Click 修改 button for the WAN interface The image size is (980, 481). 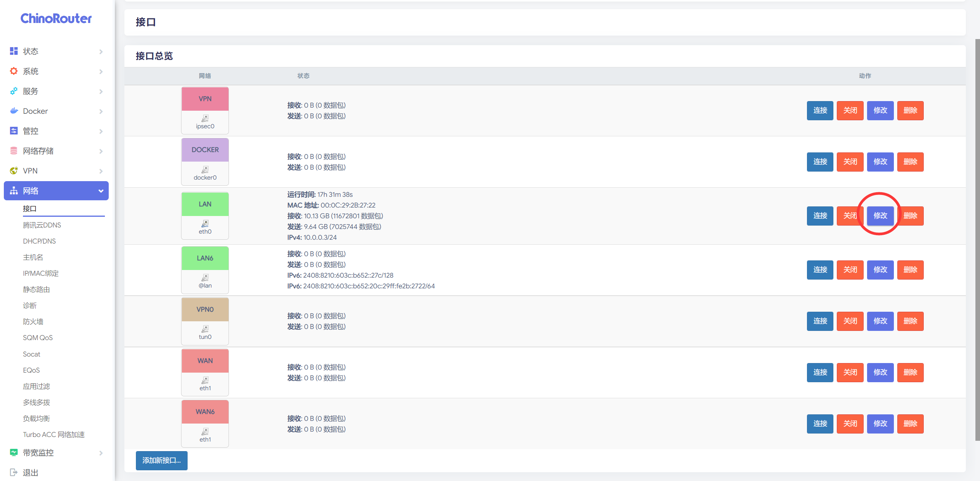(x=880, y=372)
